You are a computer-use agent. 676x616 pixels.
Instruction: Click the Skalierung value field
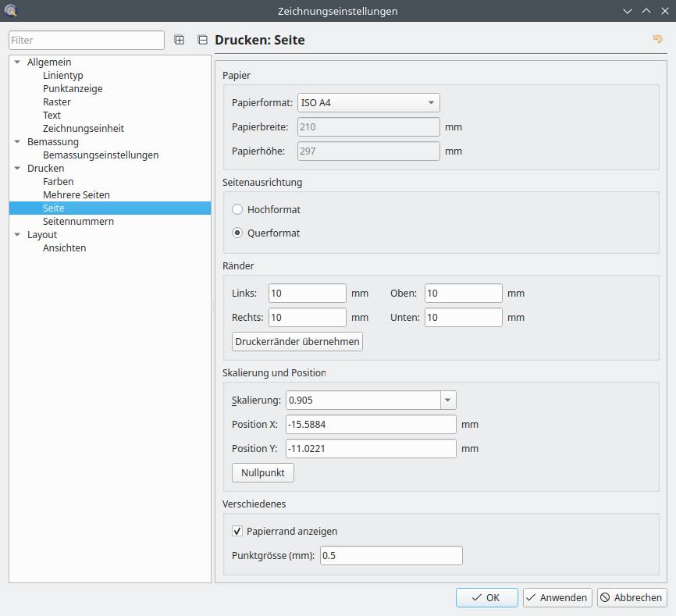(364, 400)
